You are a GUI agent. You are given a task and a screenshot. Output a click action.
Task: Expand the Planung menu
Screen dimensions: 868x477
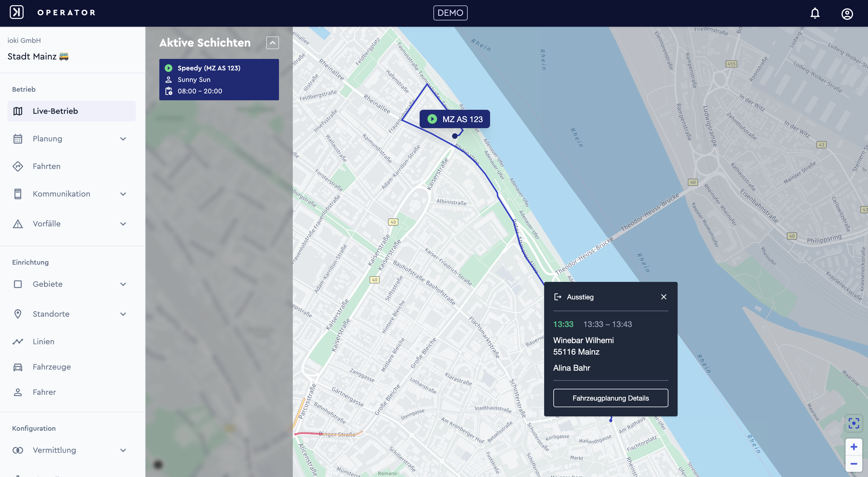point(71,139)
